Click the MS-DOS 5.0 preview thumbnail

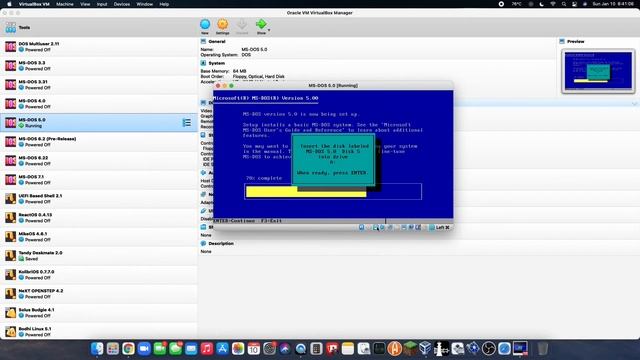(598, 71)
